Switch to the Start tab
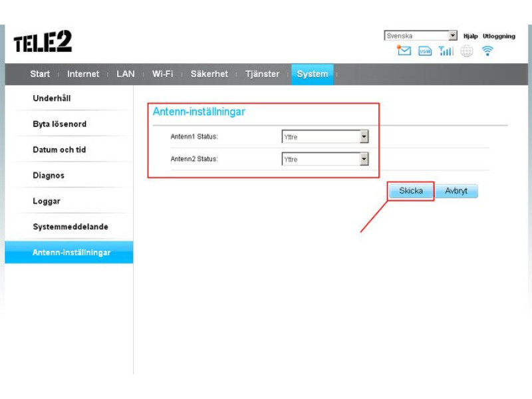532x399 pixels. point(40,74)
